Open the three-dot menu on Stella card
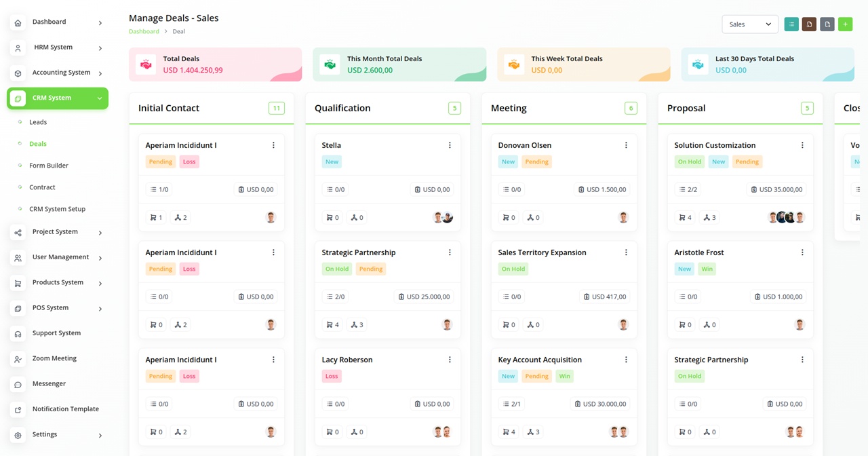The width and height of the screenshot is (868, 456). pos(450,145)
